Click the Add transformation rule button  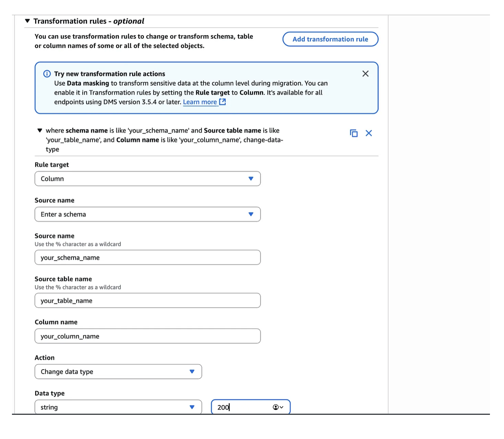pyautogui.click(x=330, y=39)
